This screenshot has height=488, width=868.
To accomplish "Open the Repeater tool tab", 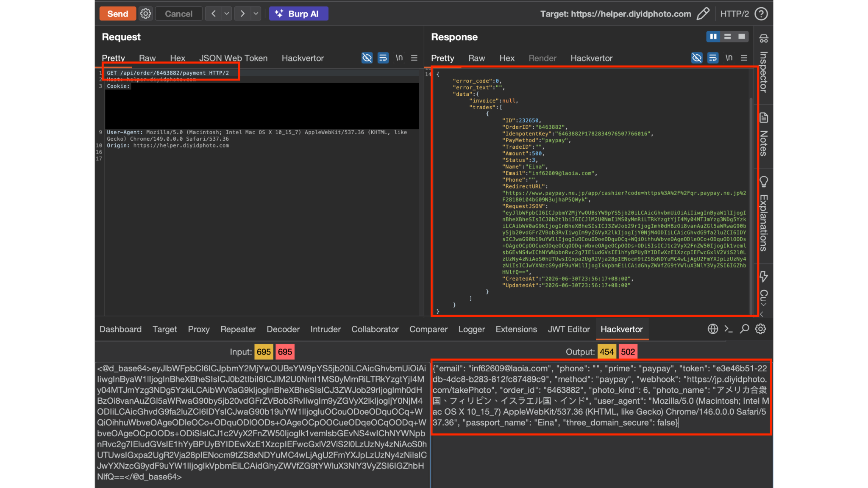I will coord(238,329).
